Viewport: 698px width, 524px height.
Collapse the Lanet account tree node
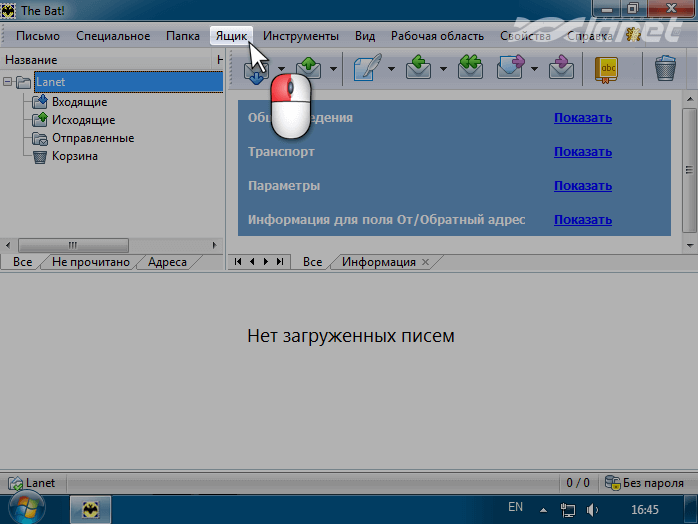pos(9,83)
